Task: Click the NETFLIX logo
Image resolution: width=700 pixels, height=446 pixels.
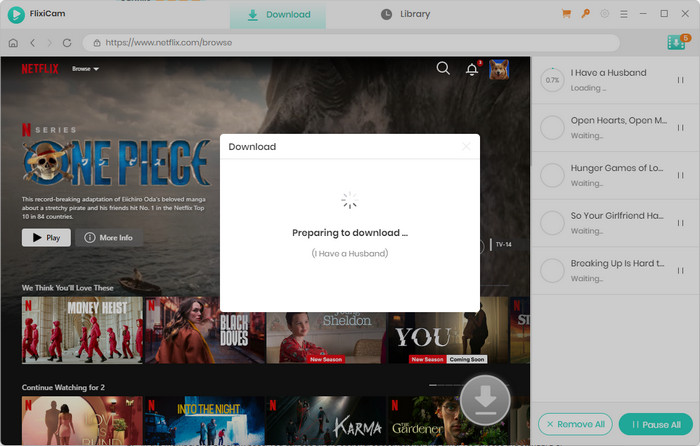Action: [x=40, y=69]
